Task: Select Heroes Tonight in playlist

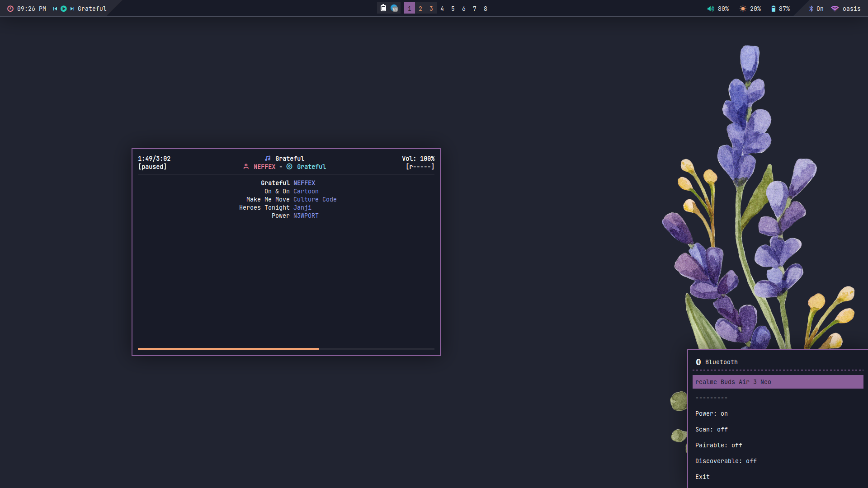Action: click(264, 207)
